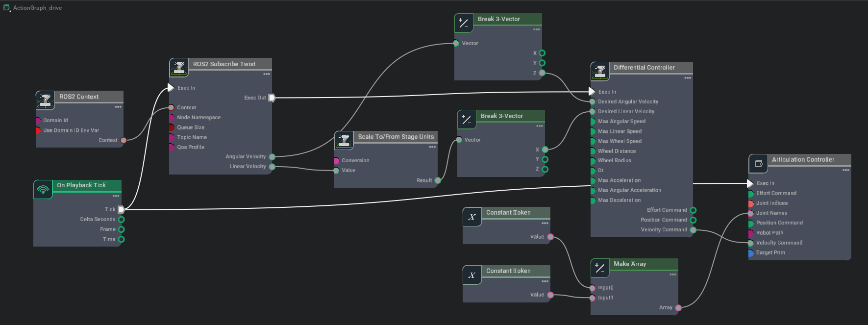
Task: Click the Linear Velocity output port
Action: [272, 167]
